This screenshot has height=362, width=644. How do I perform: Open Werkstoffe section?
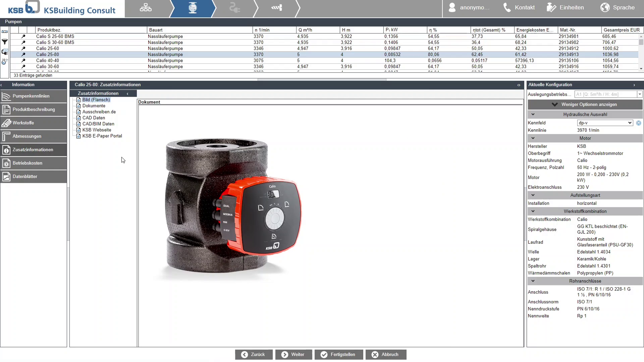pos(34,123)
